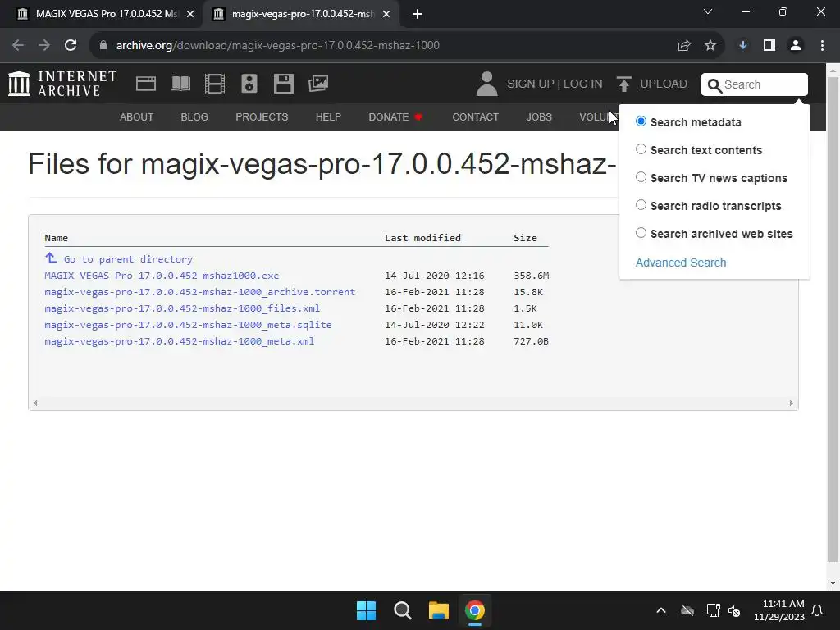Click the file listing horizontal scrollbar right arrow
This screenshot has height=630, width=840.
(792, 404)
